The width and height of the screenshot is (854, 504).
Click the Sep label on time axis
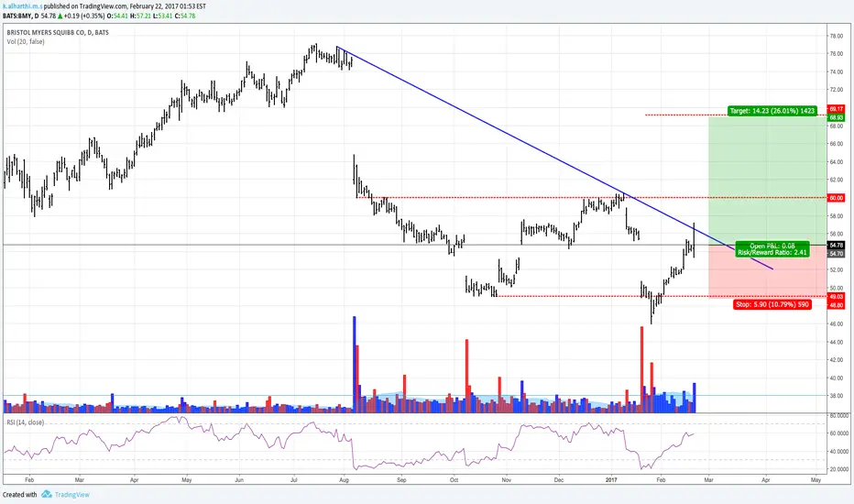click(401, 480)
